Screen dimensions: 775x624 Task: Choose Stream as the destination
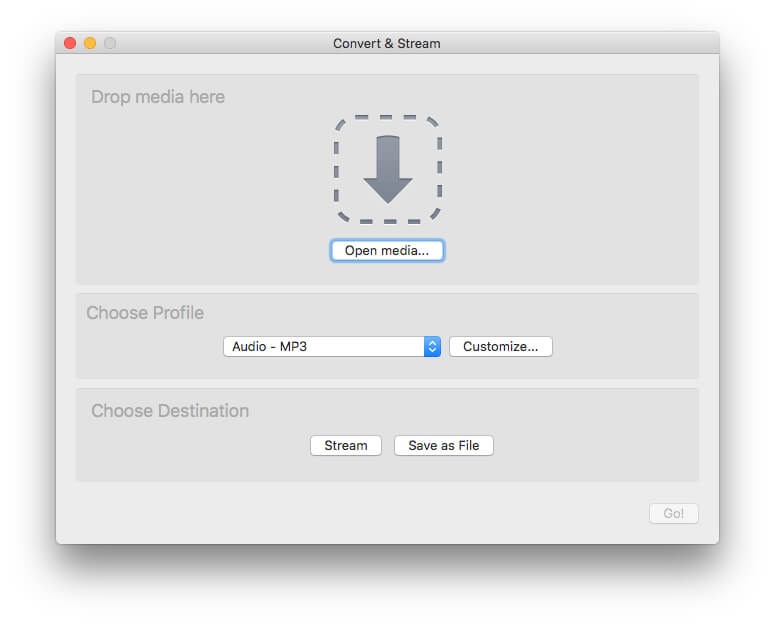pos(345,446)
